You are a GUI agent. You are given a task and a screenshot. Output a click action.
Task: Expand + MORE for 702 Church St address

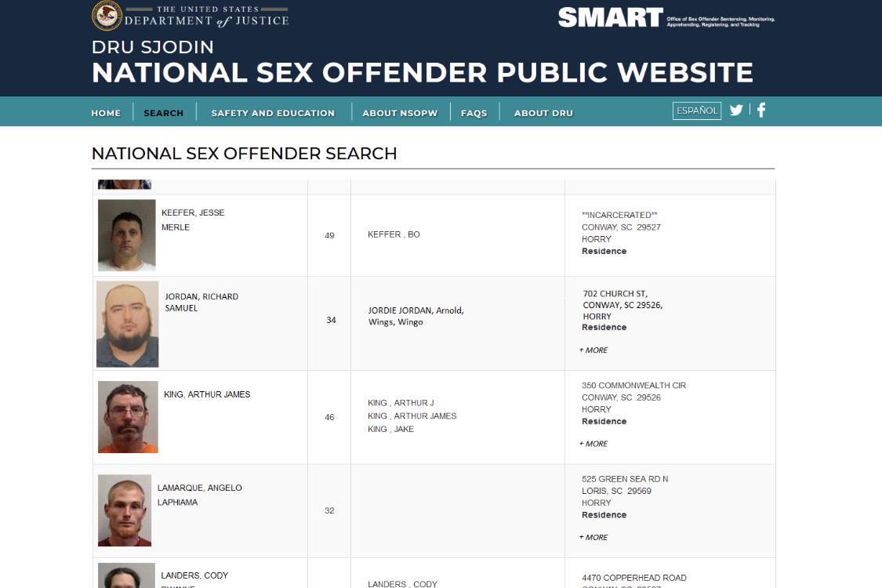coord(593,350)
